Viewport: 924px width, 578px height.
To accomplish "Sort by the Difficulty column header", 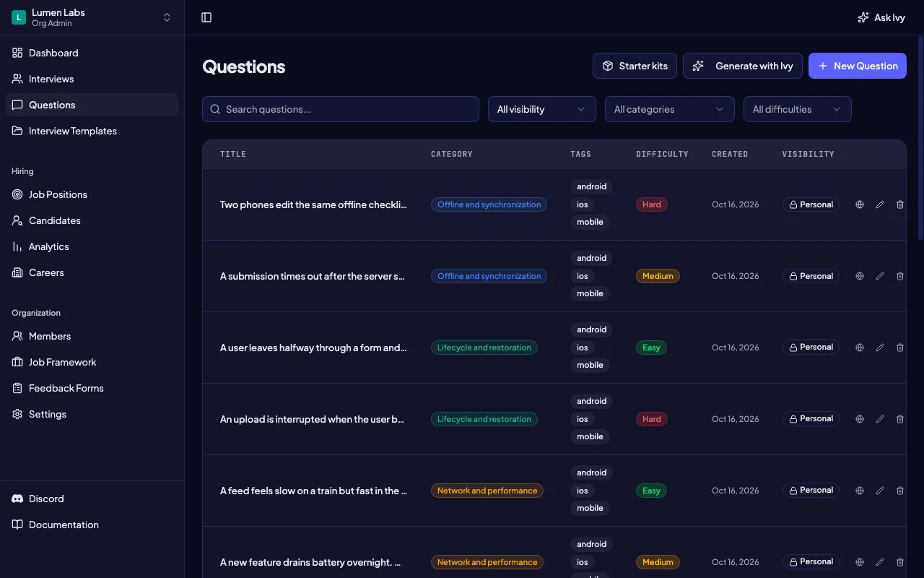I will point(662,154).
